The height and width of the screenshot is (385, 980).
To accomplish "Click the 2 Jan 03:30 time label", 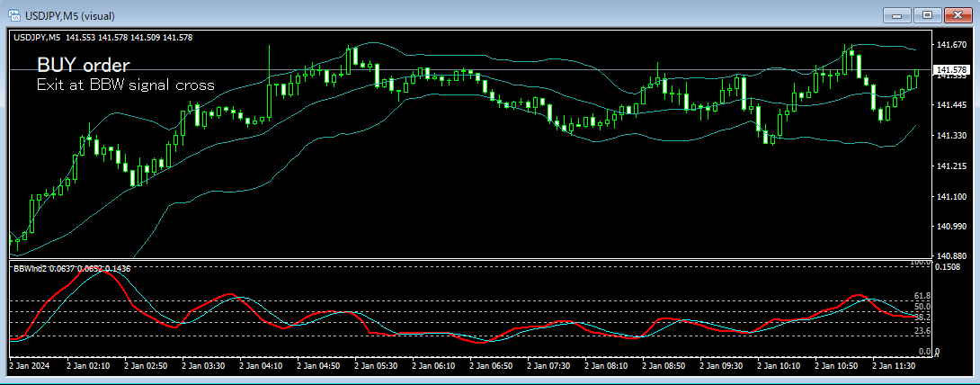I will (203, 365).
